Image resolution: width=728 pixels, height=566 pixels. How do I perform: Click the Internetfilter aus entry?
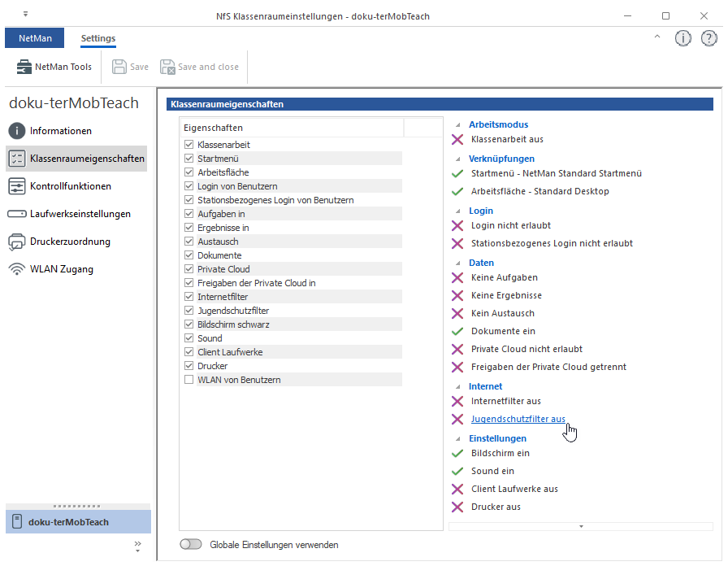click(x=506, y=401)
